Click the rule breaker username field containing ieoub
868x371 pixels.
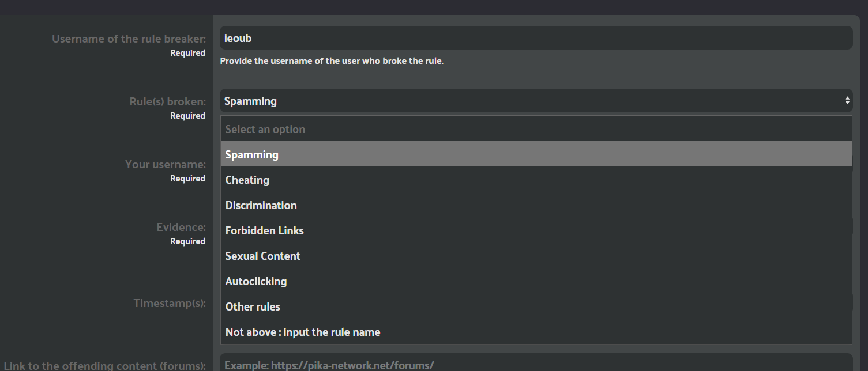(x=535, y=38)
